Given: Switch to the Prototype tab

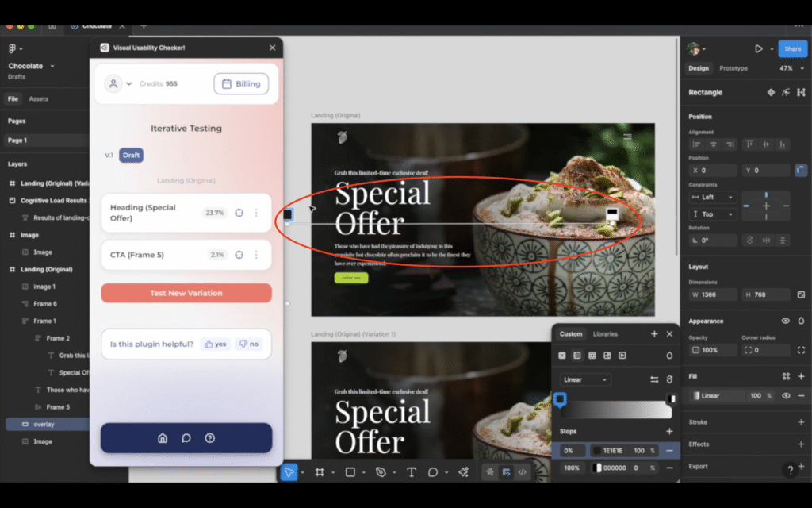Looking at the screenshot, I should (733, 68).
